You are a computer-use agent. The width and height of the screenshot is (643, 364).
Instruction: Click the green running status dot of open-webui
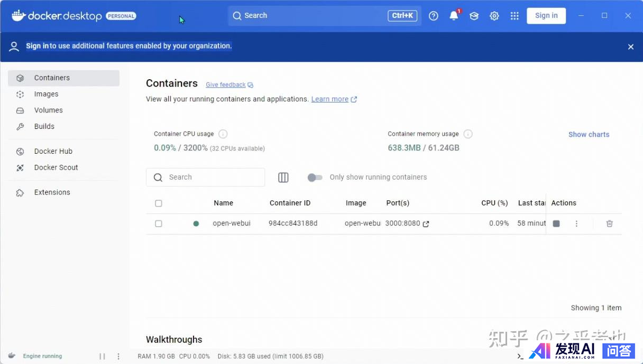tap(196, 224)
